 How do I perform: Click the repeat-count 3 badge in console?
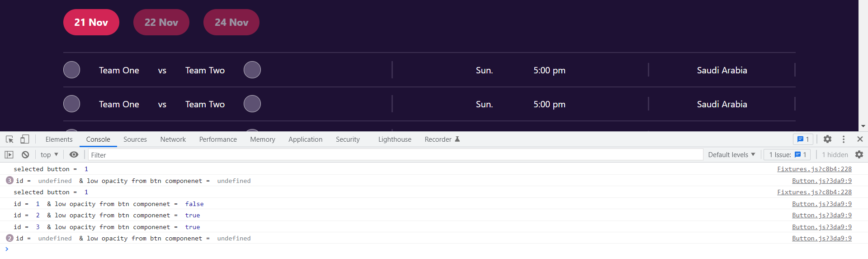pos(9,180)
